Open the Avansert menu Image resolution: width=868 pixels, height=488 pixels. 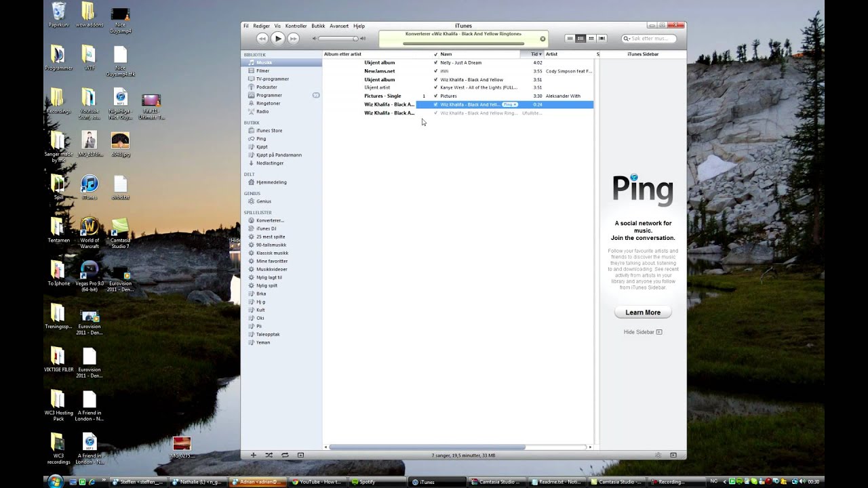tap(339, 26)
